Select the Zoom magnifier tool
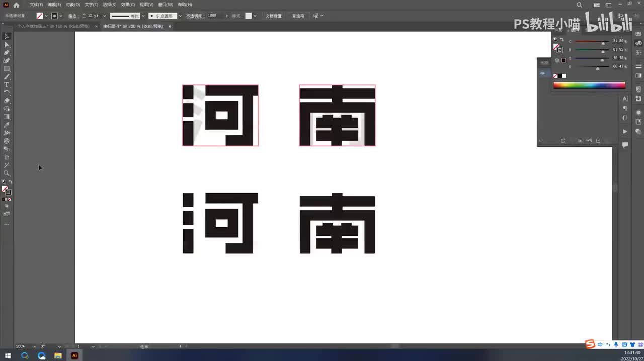Screen dimensions: 644x361 coord(7,173)
